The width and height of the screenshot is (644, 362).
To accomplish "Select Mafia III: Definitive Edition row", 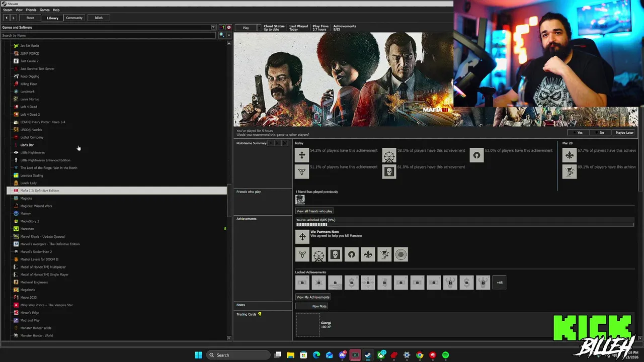I will click(x=117, y=191).
